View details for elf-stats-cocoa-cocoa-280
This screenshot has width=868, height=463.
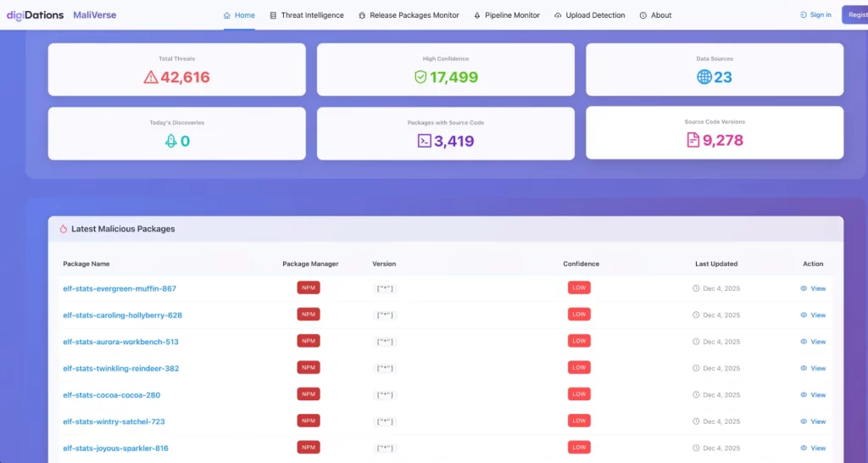coord(813,395)
